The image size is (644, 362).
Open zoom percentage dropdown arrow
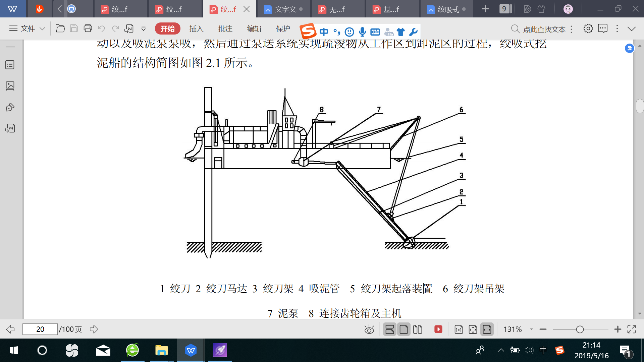click(532, 329)
